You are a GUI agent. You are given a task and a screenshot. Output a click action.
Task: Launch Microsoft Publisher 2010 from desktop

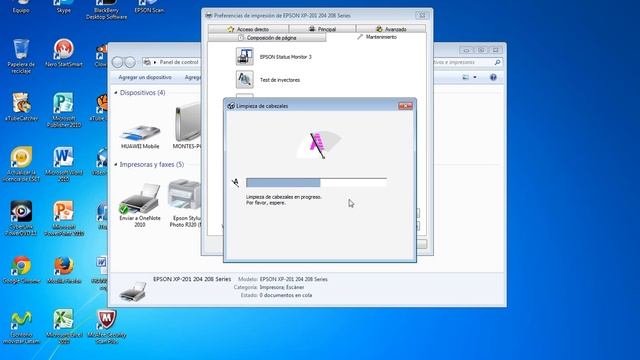(x=64, y=110)
